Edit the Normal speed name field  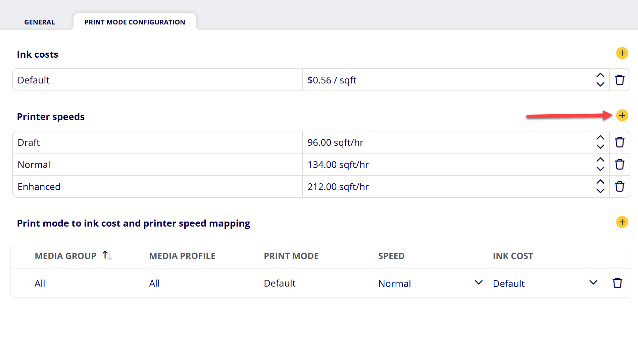tap(157, 165)
